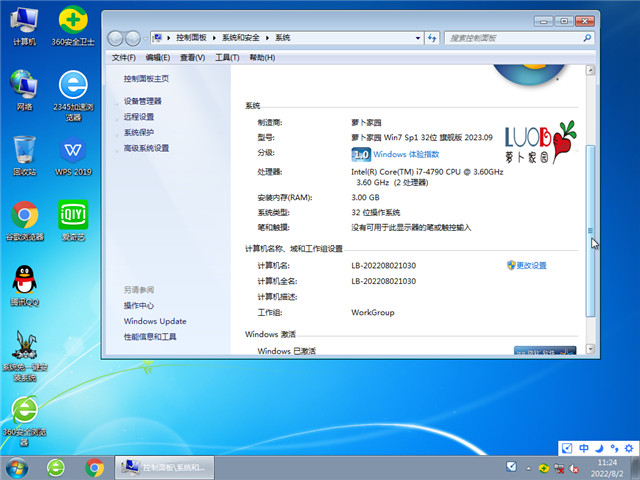Select the 360安全浏览器 desktop icon

click(24, 421)
